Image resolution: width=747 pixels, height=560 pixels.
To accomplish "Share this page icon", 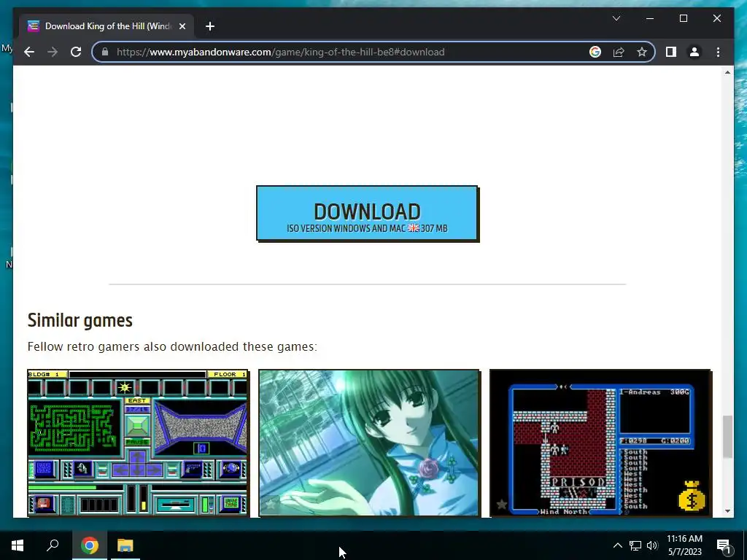I will click(619, 52).
